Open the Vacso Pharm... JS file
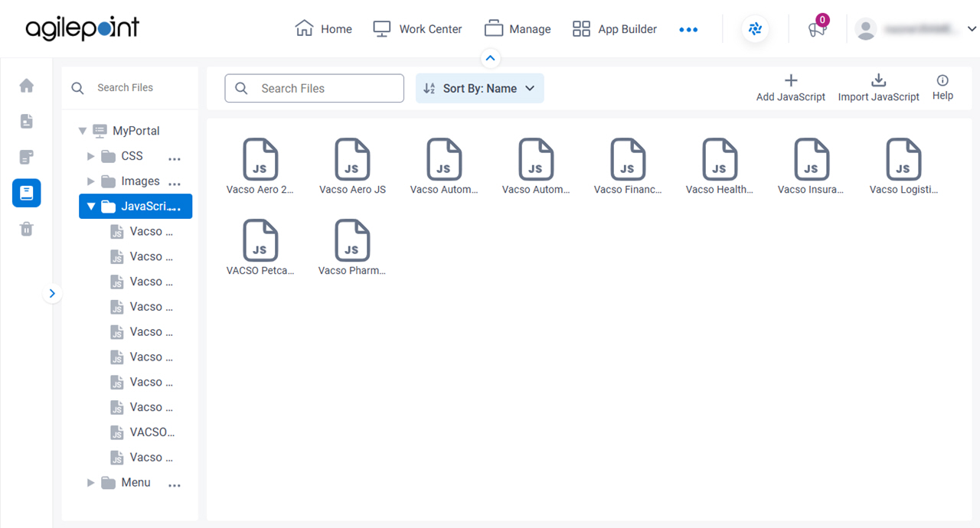Screen dimensions: 980x528 point(352,248)
